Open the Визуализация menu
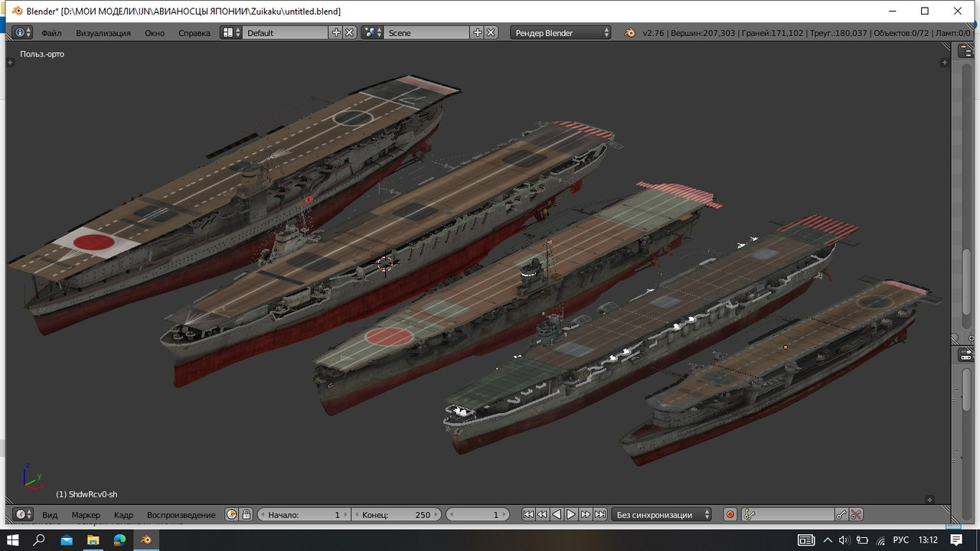The width and height of the screenshot is (980, 551). 103,33
